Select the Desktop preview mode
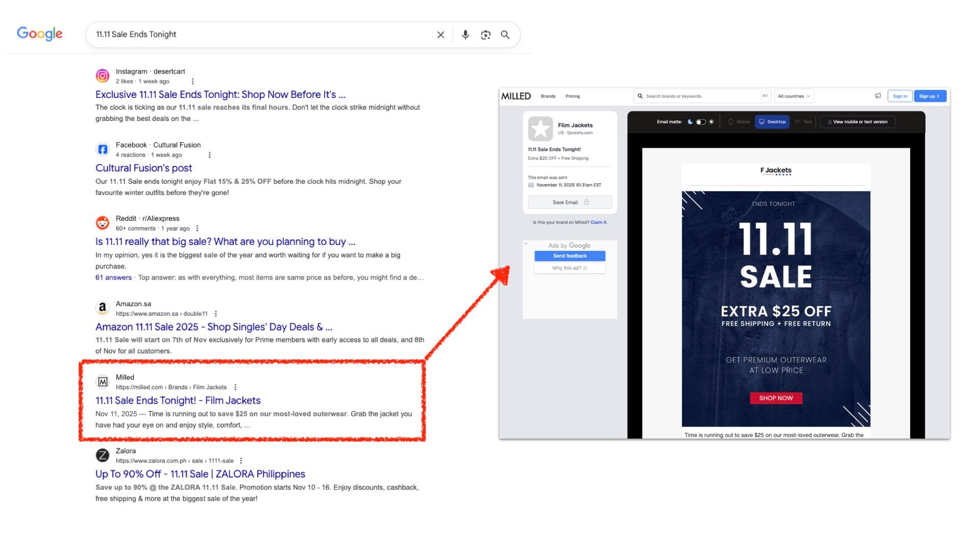 click(772, 122)
